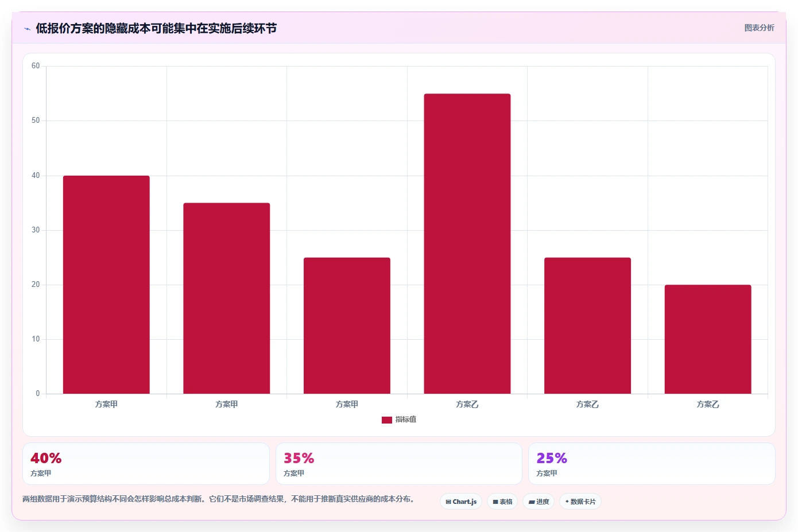Click the y-axis tick label 10
Image resolution: width=798 pixels, height=532 pixels.
click(x=36, y=339)
